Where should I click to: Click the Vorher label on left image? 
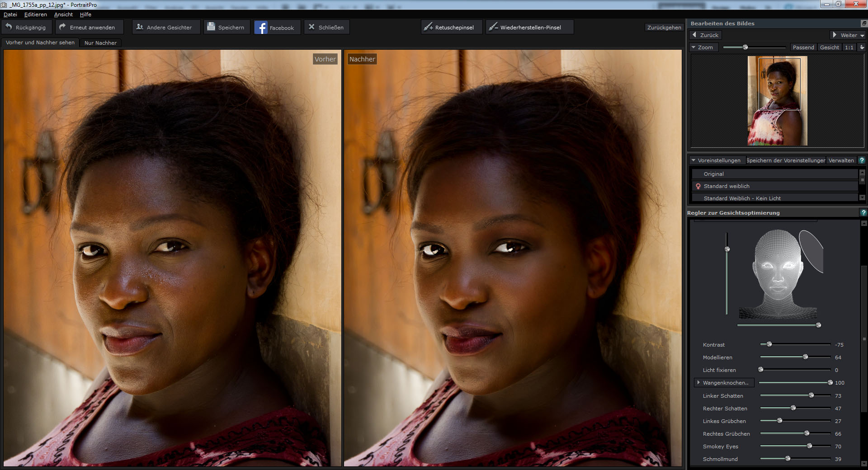tap(325, 59)
